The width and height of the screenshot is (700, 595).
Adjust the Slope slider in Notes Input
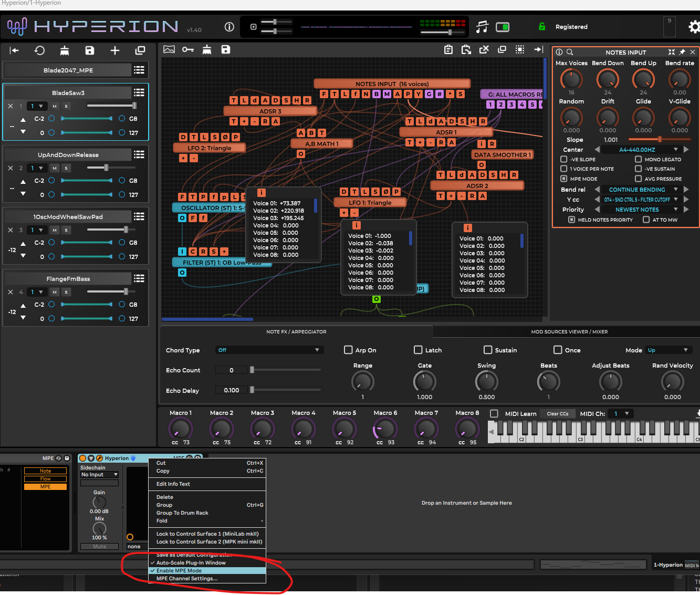tap(659, 139)
